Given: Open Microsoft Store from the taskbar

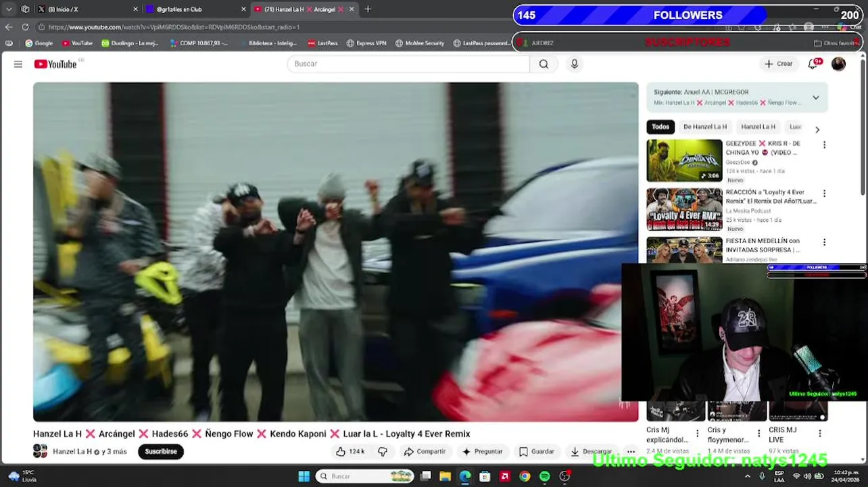Looking at the screenshot, I should point(485,477).
